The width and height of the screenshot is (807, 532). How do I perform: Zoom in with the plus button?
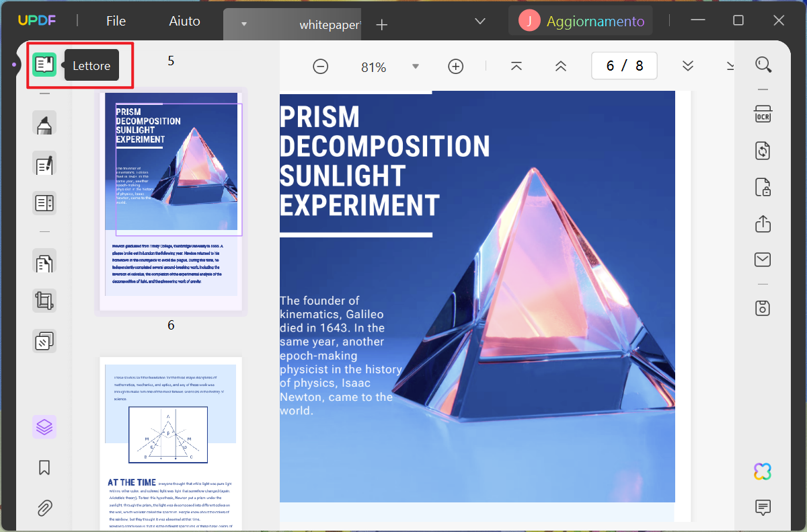(456, 67)
